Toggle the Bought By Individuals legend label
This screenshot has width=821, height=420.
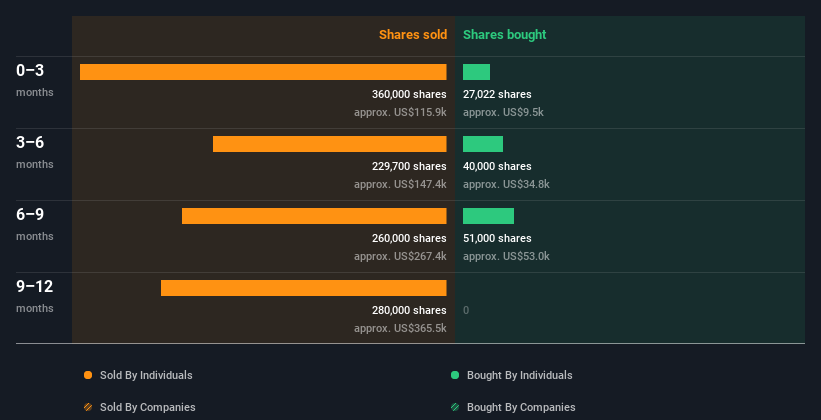pos(519,375)
